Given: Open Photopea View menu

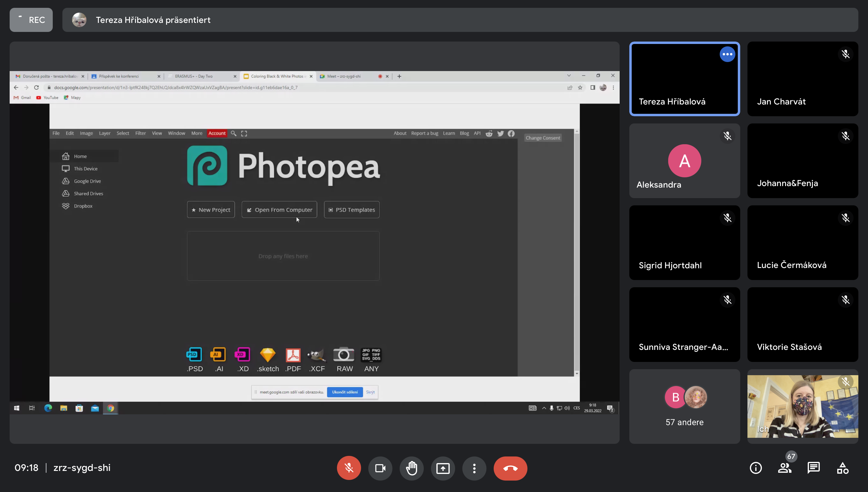Looking at the screenshot, I should 157,133.
